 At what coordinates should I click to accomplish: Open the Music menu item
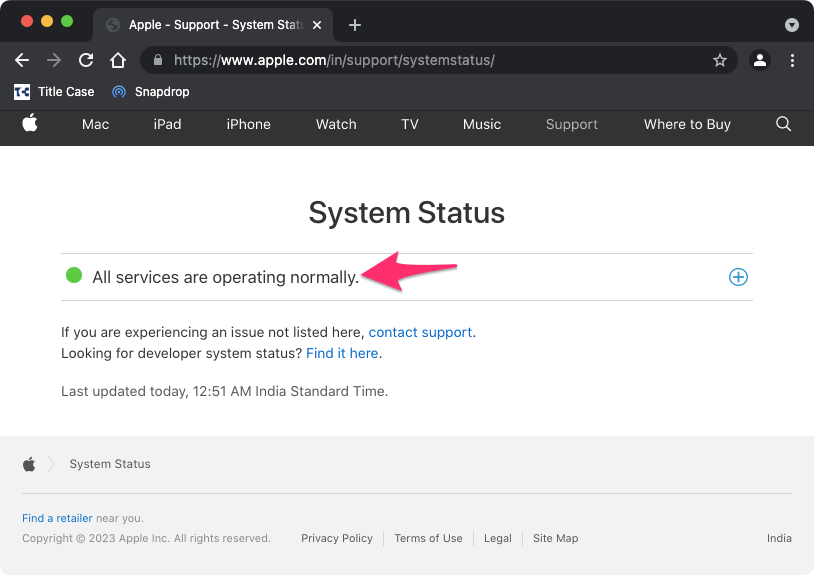click(482, 125)
